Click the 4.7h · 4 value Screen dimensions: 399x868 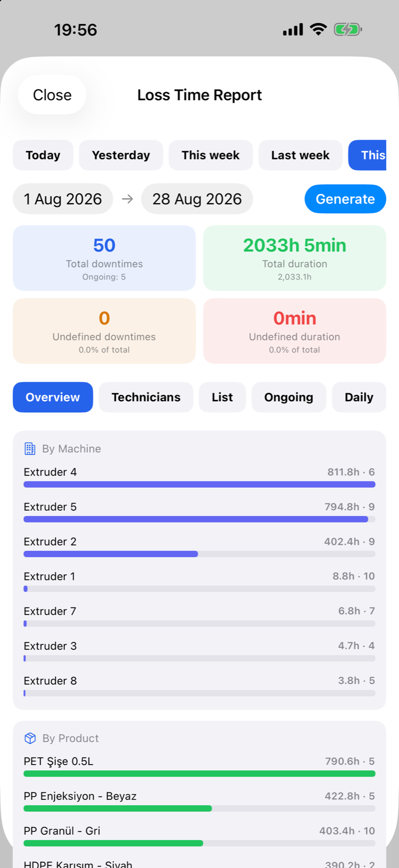tap(357, 646)
